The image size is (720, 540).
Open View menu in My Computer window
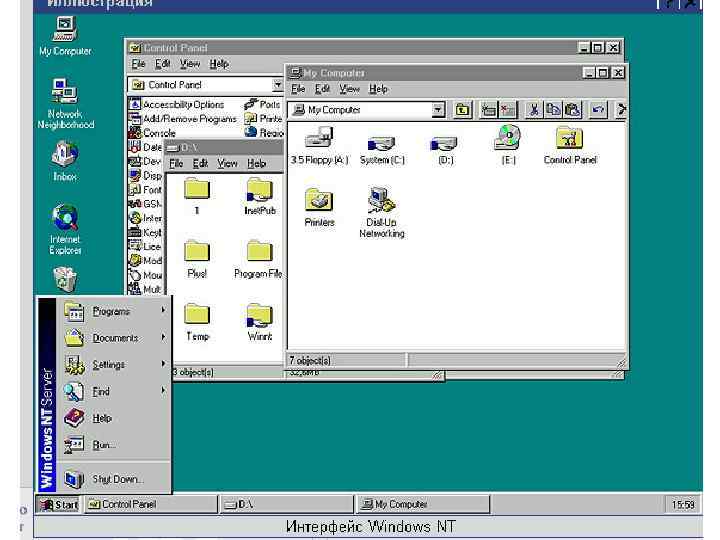349,89
